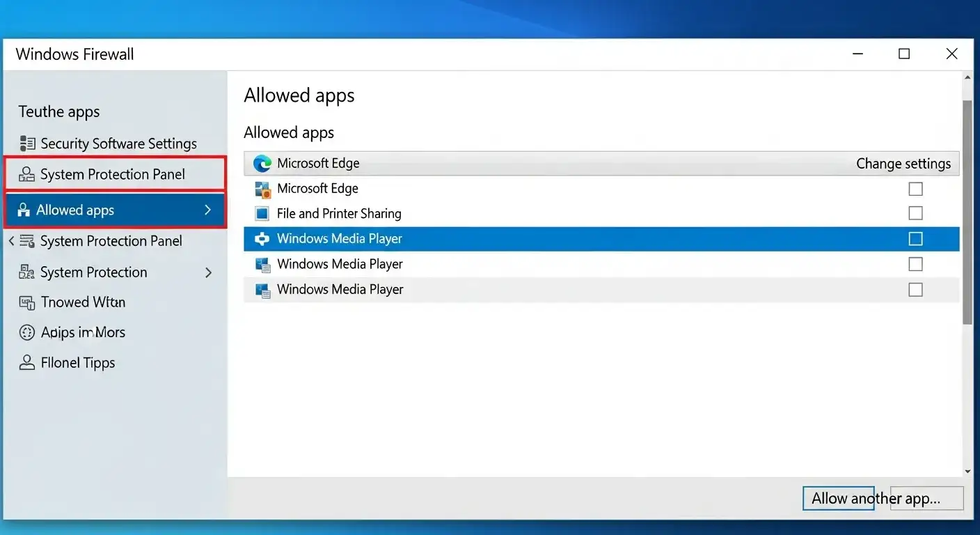Image resolution: width=980 pixels, height=535 pixels.
Task: Click the Security Software Settings icon
Action: (x=28, y=143)
